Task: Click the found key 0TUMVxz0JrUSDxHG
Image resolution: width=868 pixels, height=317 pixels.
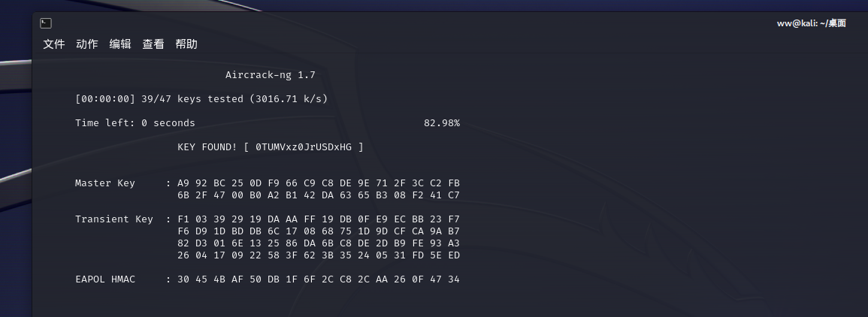Action: point(304,147)
